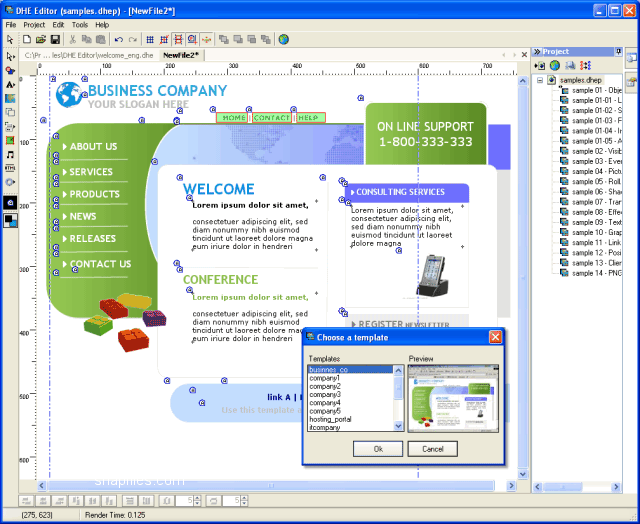Move the object forward one level
This screenshot has width=640, height=524.
point(238,39)
